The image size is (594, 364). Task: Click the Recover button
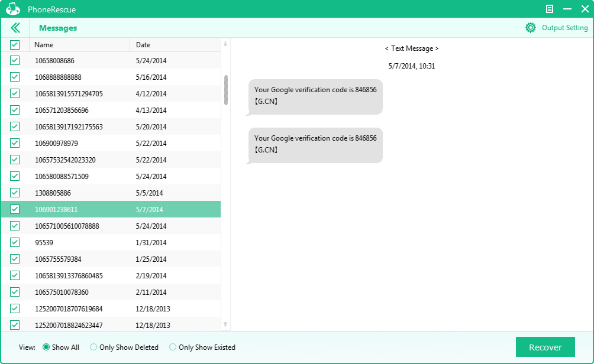click(x=545, y=347)
